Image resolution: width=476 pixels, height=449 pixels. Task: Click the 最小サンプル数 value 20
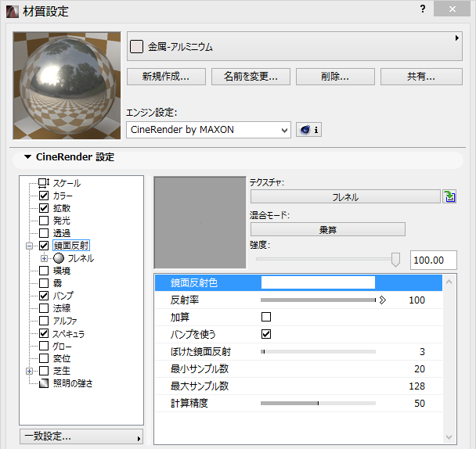419,369
